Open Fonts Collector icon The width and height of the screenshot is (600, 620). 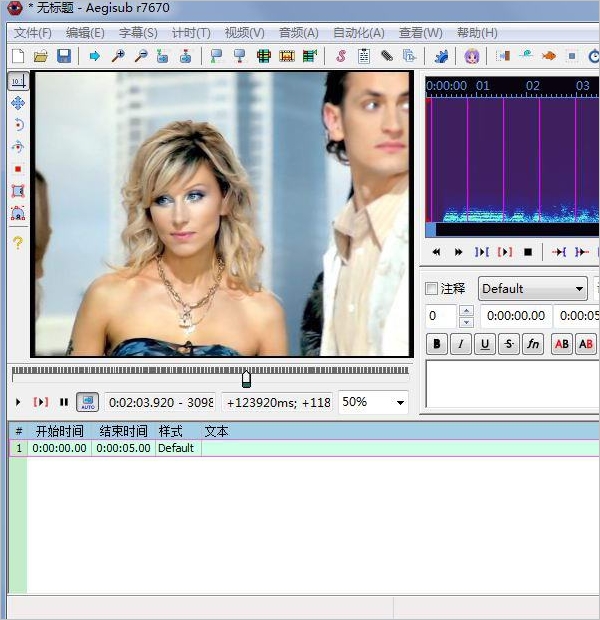[x=409, y=56]
